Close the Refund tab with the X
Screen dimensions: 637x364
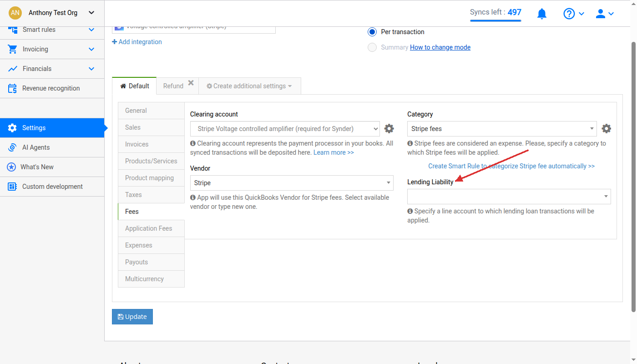point(191,83)
